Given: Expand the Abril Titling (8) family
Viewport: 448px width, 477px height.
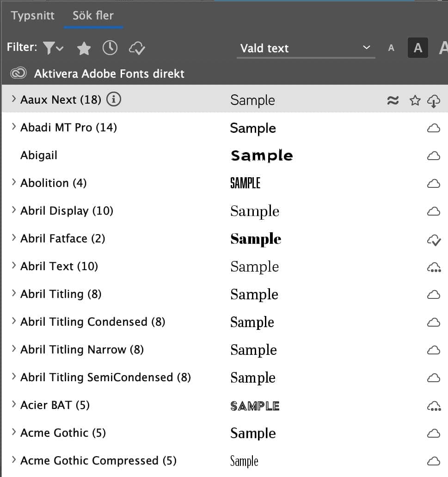Looking at the screenshot, I should 14,293.
